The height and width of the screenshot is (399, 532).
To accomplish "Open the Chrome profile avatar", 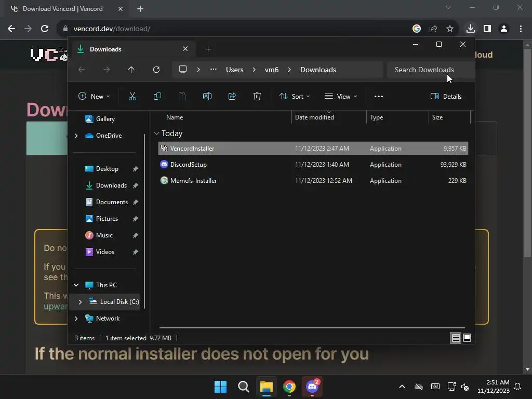I will tap(504, 29).
